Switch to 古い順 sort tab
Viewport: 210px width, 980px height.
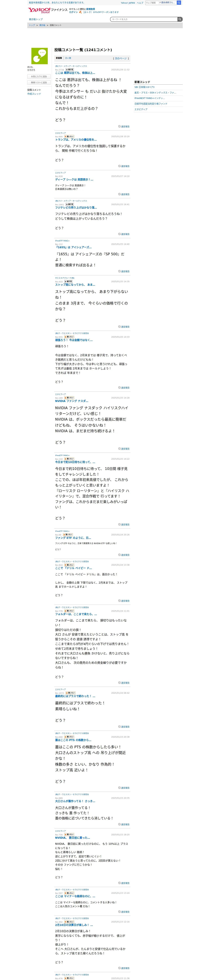point(68,58)
